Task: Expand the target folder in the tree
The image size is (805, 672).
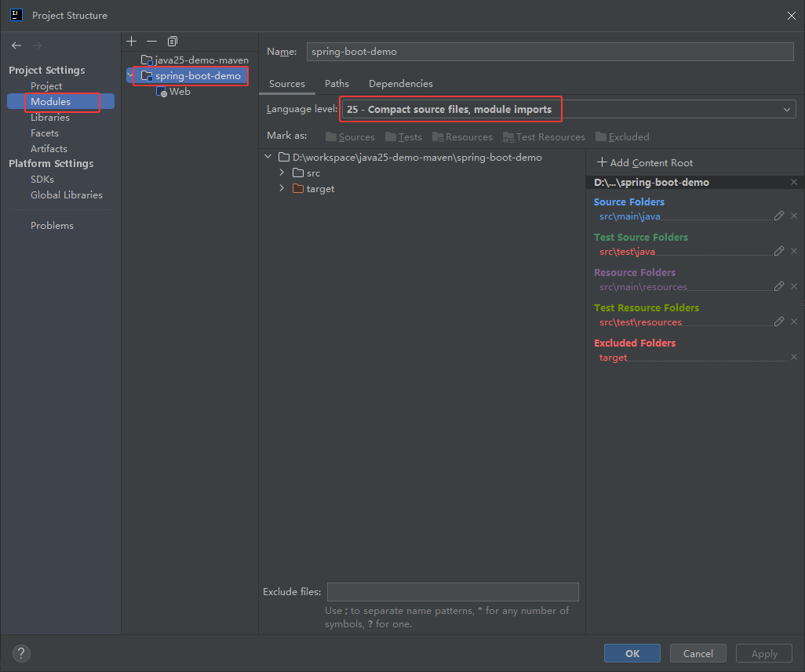Action: pos(282,188)
